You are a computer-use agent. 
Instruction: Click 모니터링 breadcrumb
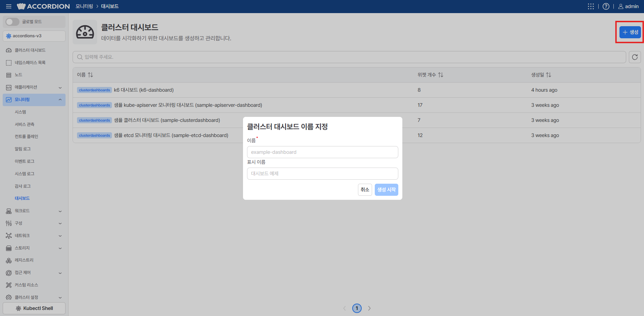pyautogui.click(x=84, y=6)
